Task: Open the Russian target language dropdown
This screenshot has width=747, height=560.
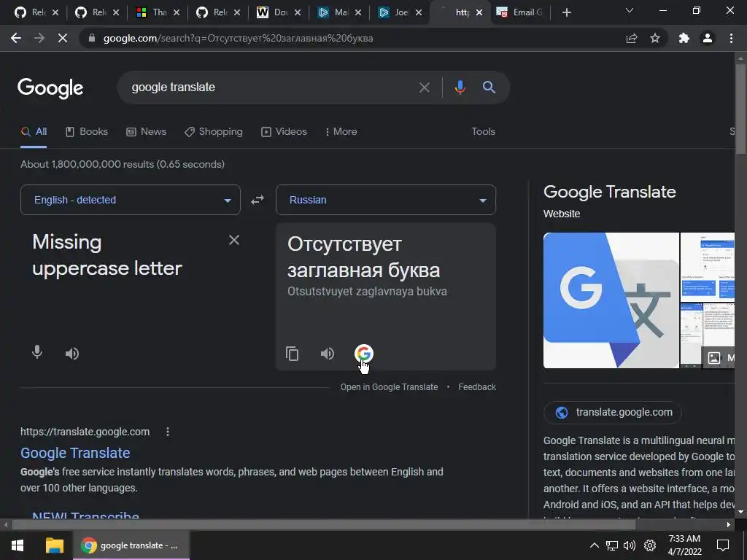Action: (386, 200)
